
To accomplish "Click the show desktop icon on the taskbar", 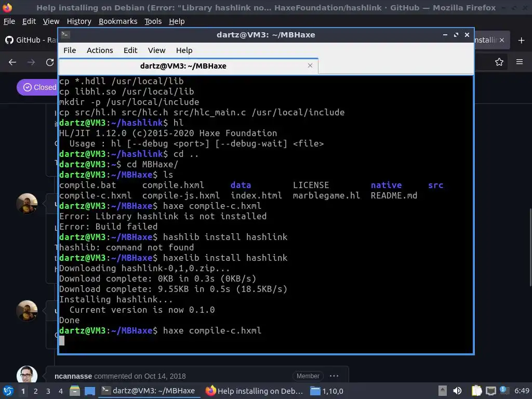I will tap(90, 391).
